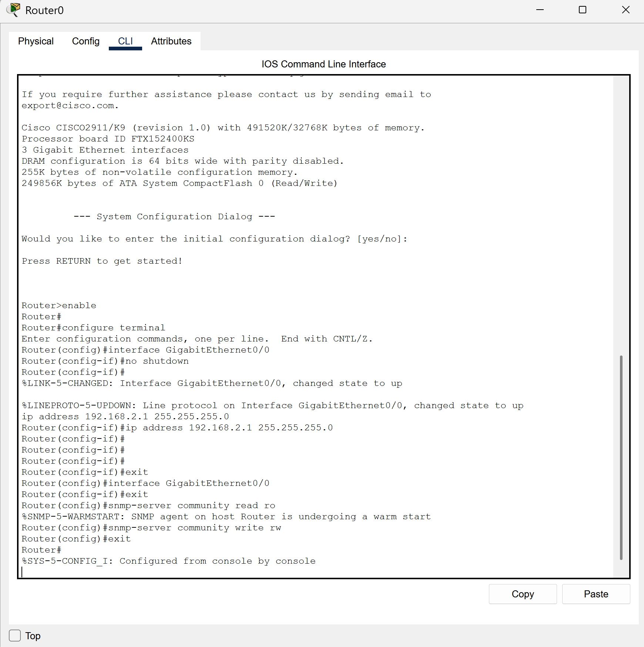Switch to the Physical tab
Viewport: 644px width, 647px height.
[36, 41]
